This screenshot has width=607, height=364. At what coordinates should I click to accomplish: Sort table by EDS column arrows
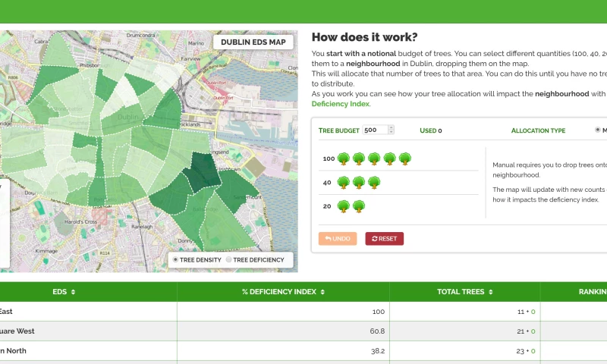[x=73, y=292]
